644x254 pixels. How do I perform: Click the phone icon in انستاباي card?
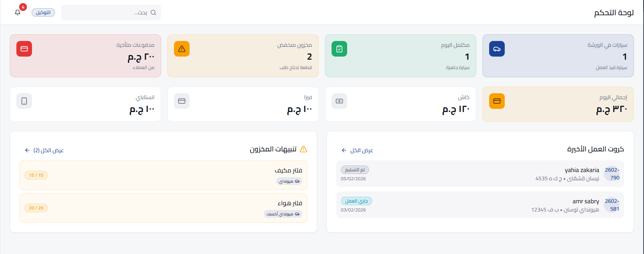pos(24,101)
